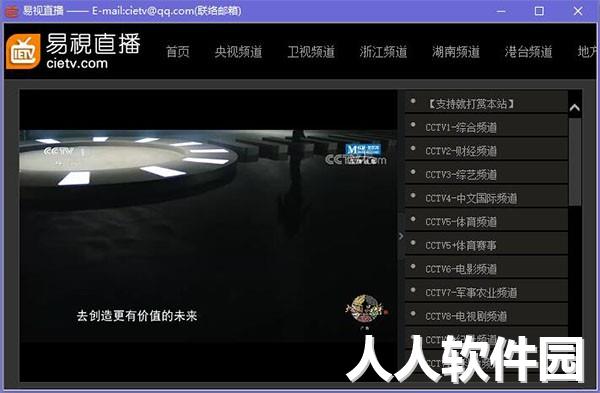The height and width of the screenshot is (393, 600).
Task: Open the 央视频道 navigation menu
Action: pos(238,52)
